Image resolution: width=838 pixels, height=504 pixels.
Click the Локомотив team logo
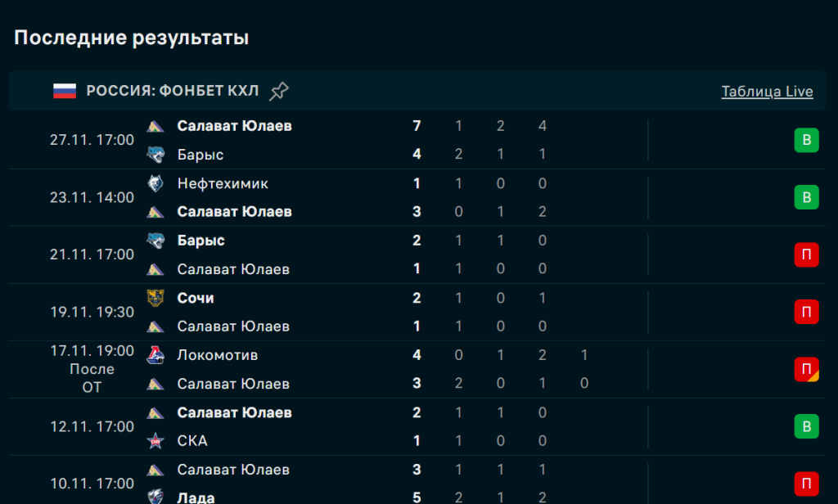(x=155, y=355)
